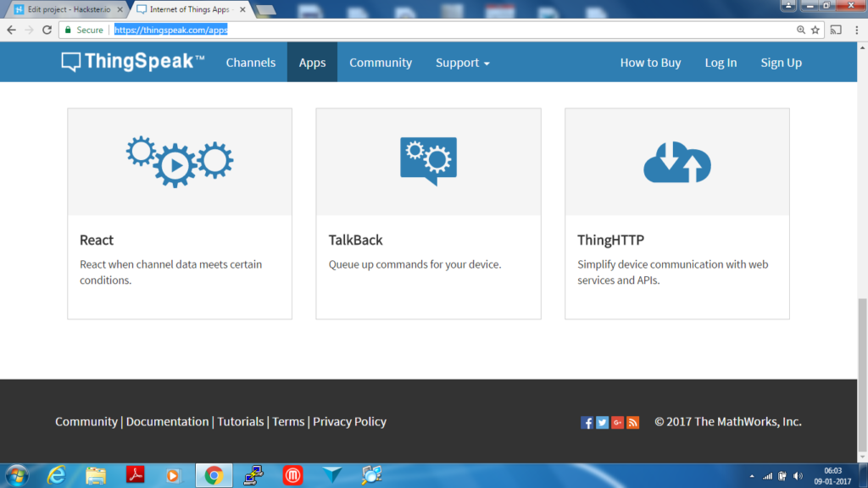Image resolution: width=868 pixels, height=488 pixels.
Task: Close the Hackster.io tab
Action: pos(120,9)
